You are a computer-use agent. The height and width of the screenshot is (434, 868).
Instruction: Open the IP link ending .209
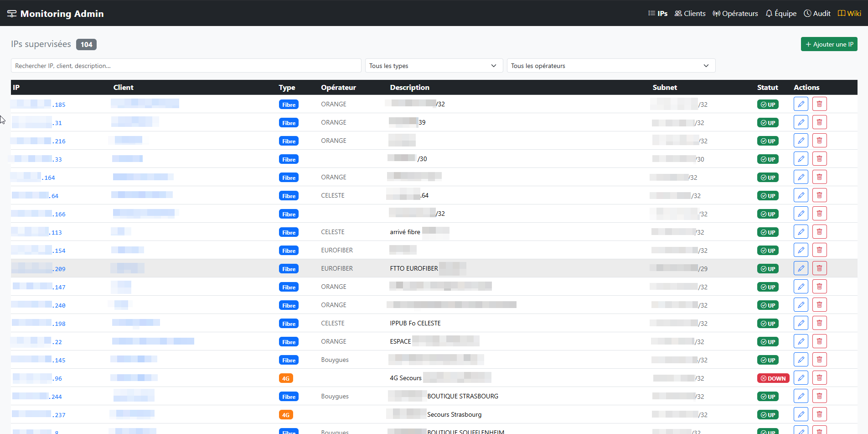click(39, 269)
